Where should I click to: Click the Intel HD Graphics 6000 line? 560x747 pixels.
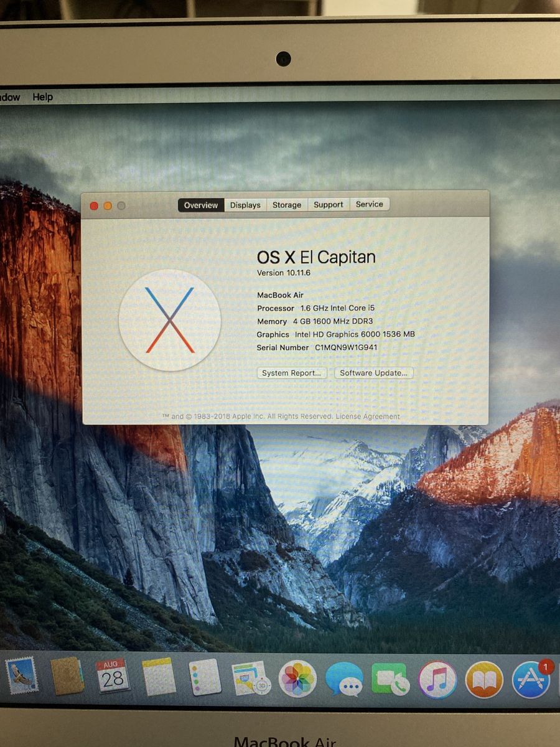tap(336, 334)
